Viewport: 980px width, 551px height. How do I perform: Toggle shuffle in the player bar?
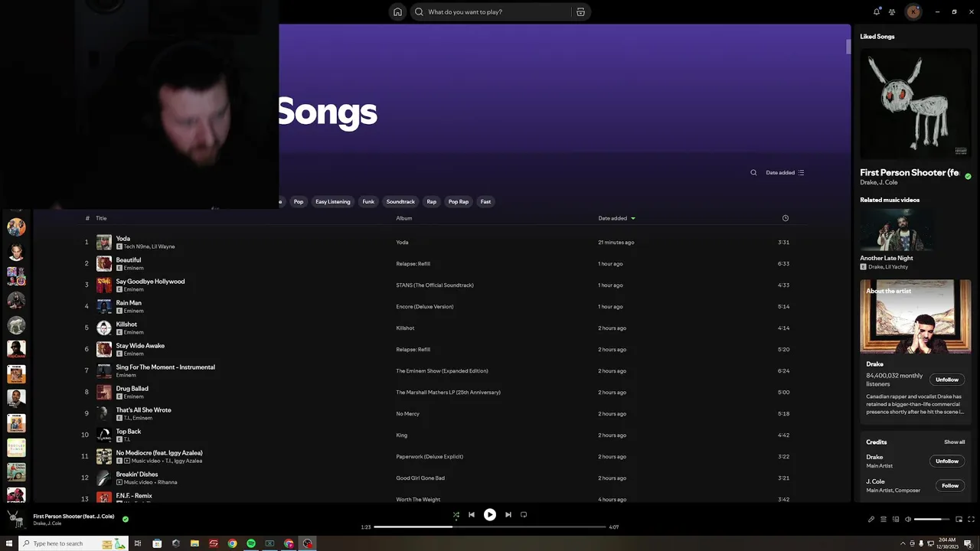(x=456, y=515)
